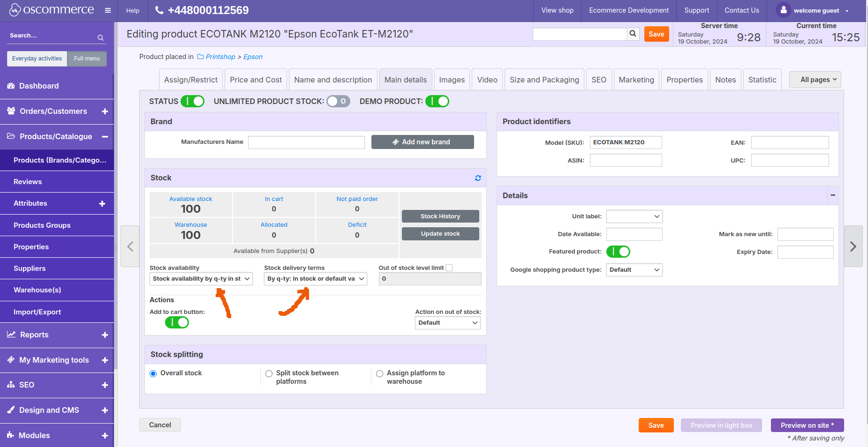Open the Unit label dropdown
The image size is (868, 447).
point(634,216)
